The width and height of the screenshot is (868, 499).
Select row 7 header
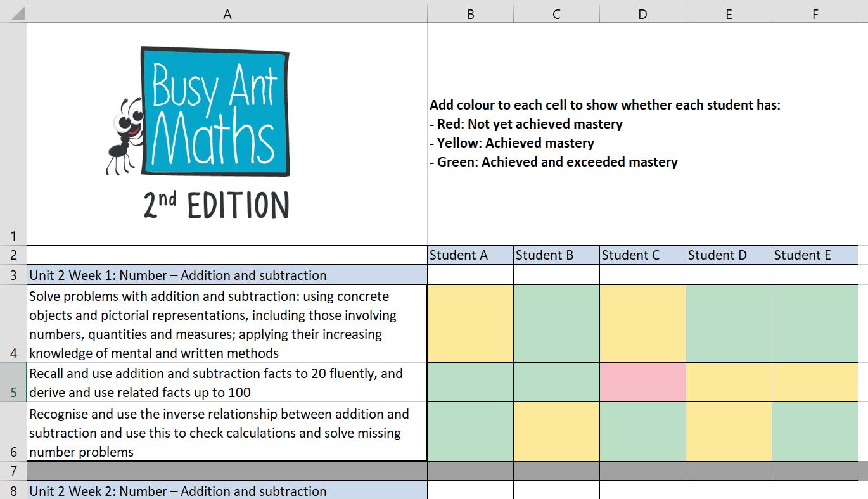pyautogui.click(x=13, y=471)
